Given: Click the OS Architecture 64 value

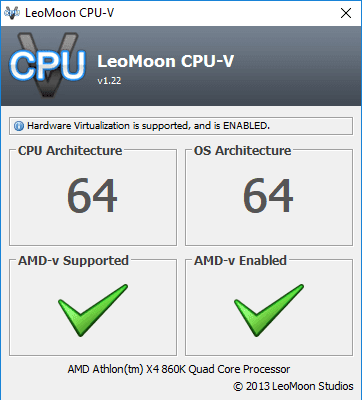Looking at the screenshot, I should tap(268, 196).
